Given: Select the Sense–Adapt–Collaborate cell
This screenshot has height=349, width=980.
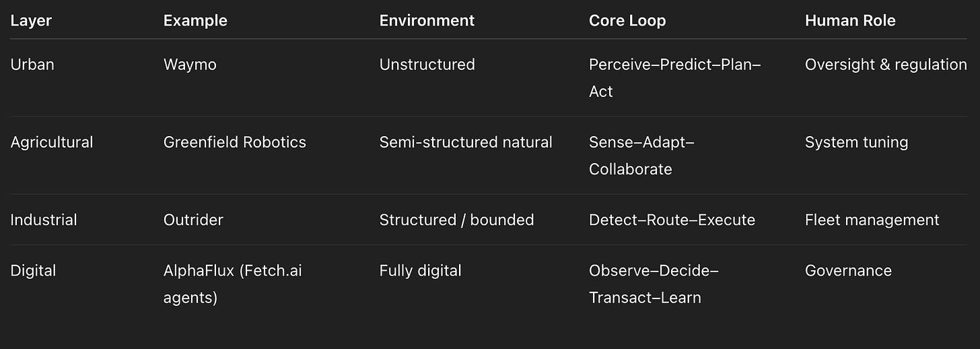Looking at the screenshot, I should coord(641,156).
